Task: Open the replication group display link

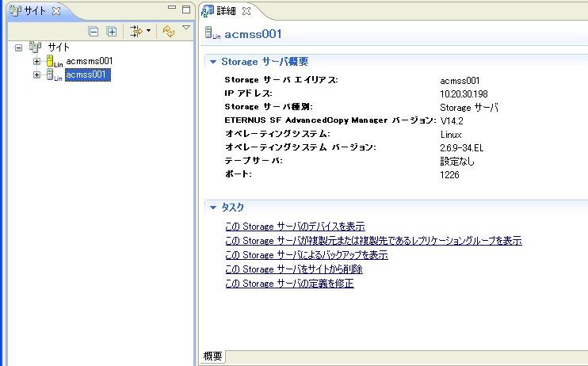Action: [373, 241]
